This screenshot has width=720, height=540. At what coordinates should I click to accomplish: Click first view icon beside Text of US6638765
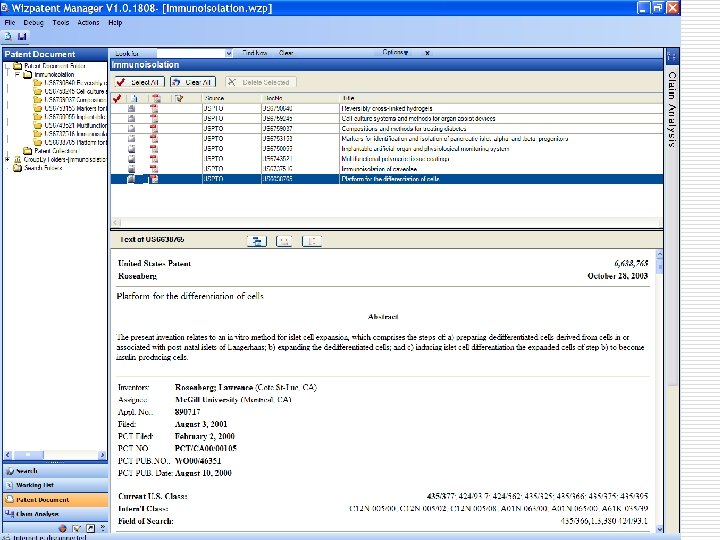click(x=257, y=241)
